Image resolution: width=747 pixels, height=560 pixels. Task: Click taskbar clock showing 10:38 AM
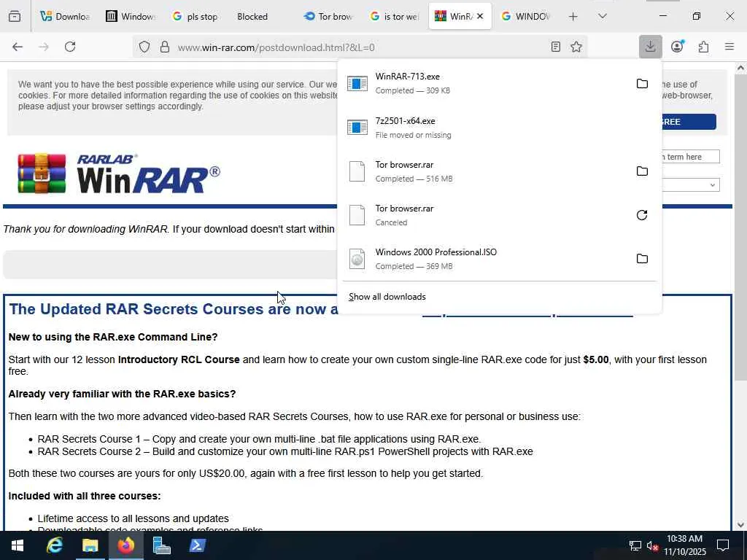[684, 545]
